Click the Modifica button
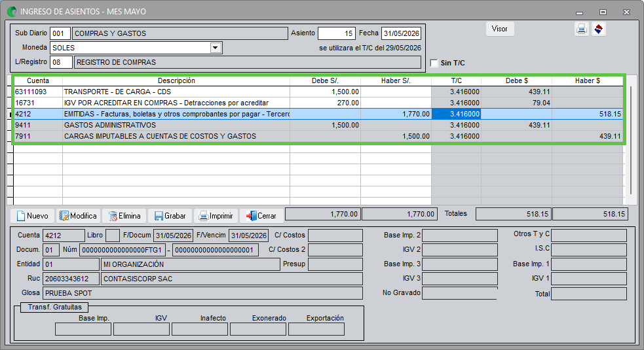Viewport: 644px width, 350px height. click(77, 216)
